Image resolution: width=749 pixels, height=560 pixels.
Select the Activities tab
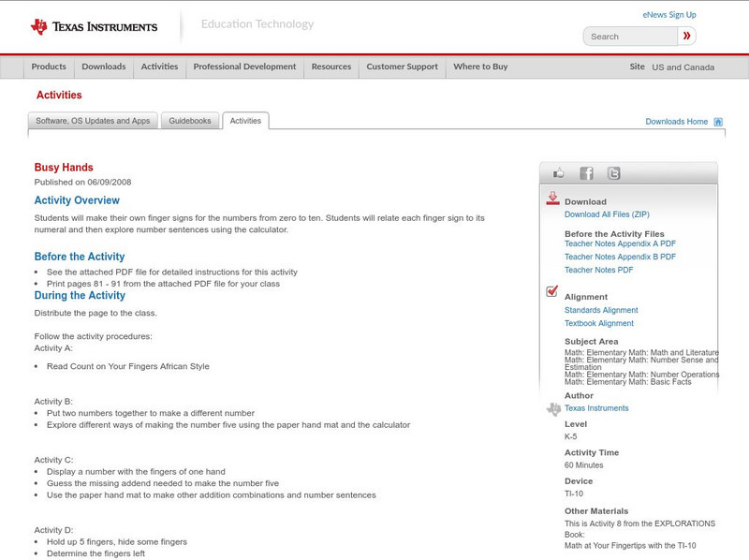[x=245, y=121]
